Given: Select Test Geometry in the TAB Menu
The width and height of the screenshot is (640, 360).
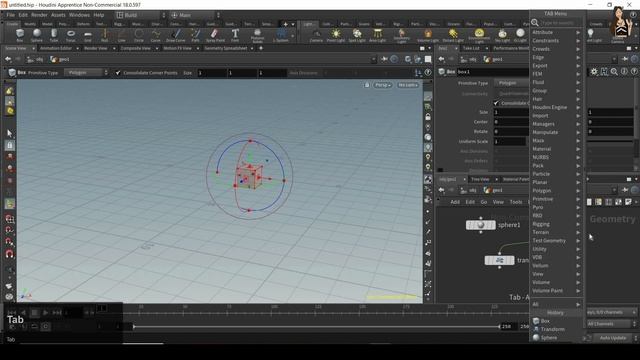Looking at the screenshot, I should pyautogui.click(x=556, y=240).
